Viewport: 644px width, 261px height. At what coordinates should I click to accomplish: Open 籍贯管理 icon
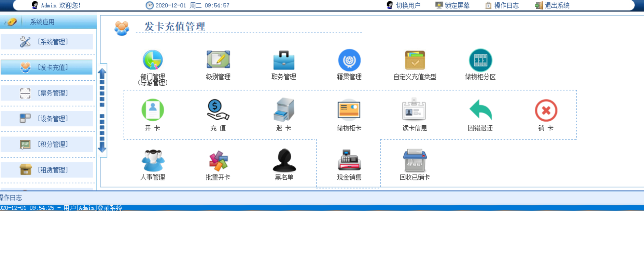(349, 60)
